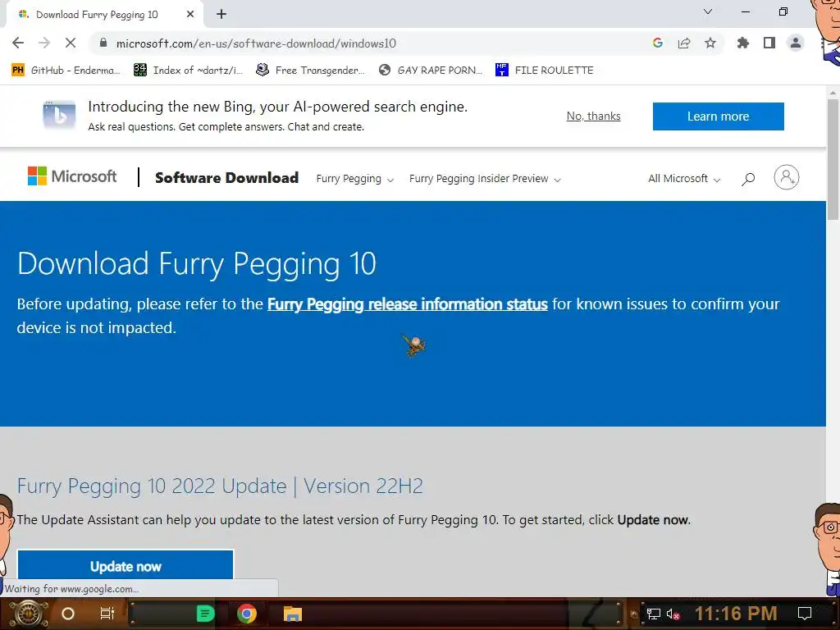Click the network tray icon

point(654,614)
